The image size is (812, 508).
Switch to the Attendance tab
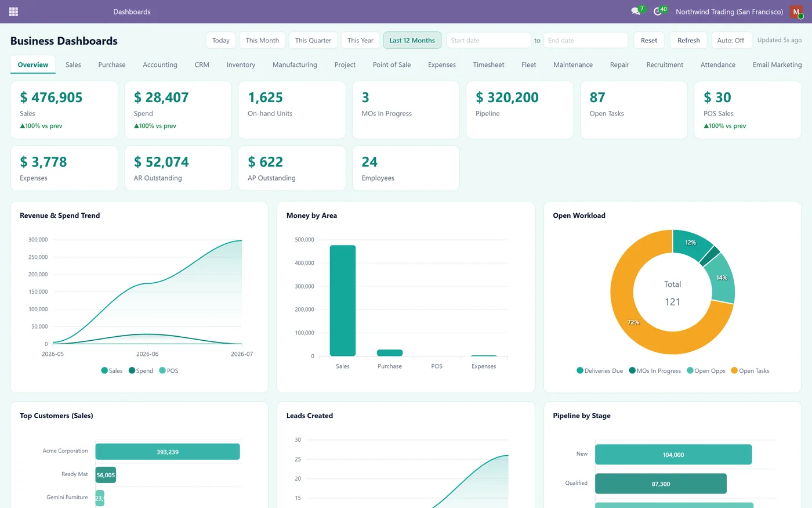(x=717, y=64)
